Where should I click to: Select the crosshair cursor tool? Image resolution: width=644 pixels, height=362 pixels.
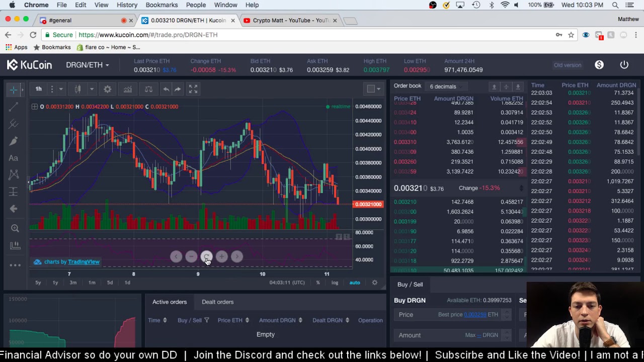click(x=14, y=89)
